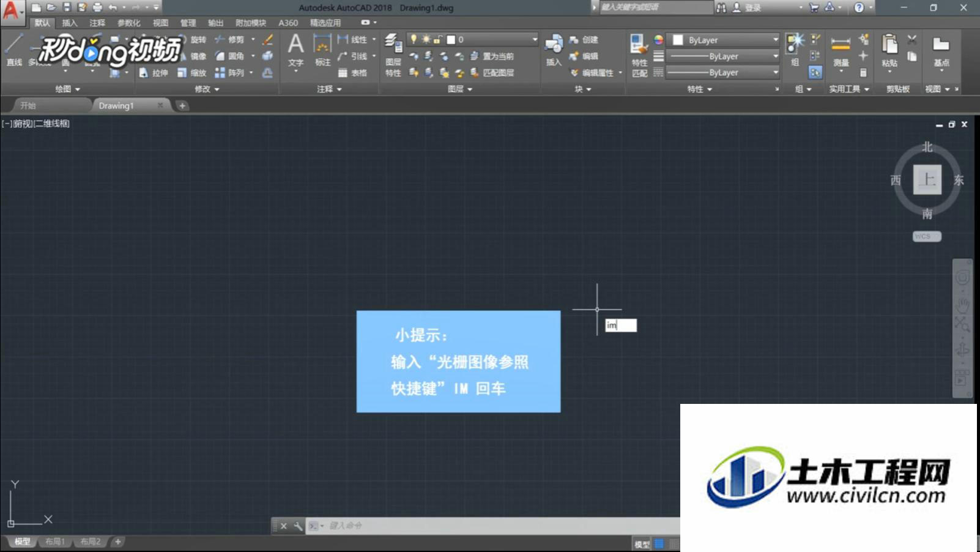Click Edit (编辑) block
This screenshot has height=552, width=980.
[x=584, y=56]
